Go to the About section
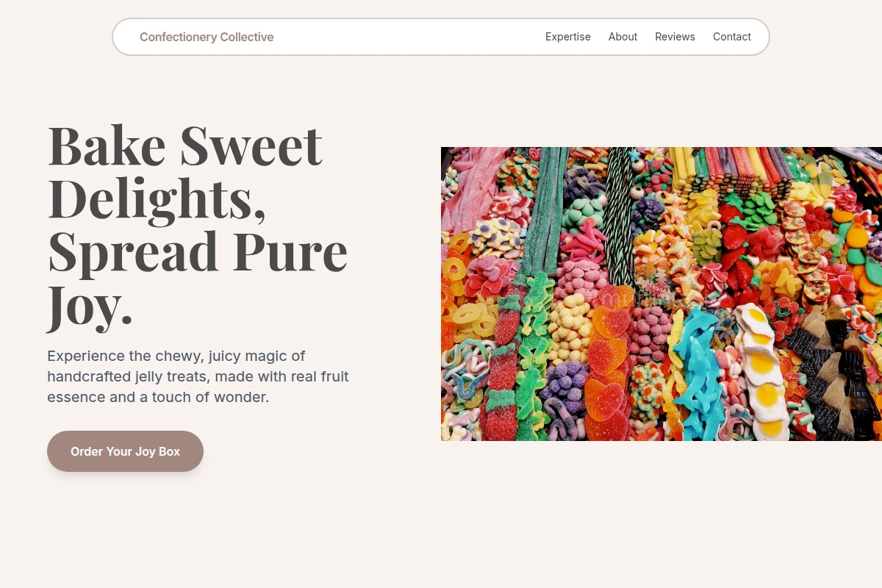 (x=623, y=37)
